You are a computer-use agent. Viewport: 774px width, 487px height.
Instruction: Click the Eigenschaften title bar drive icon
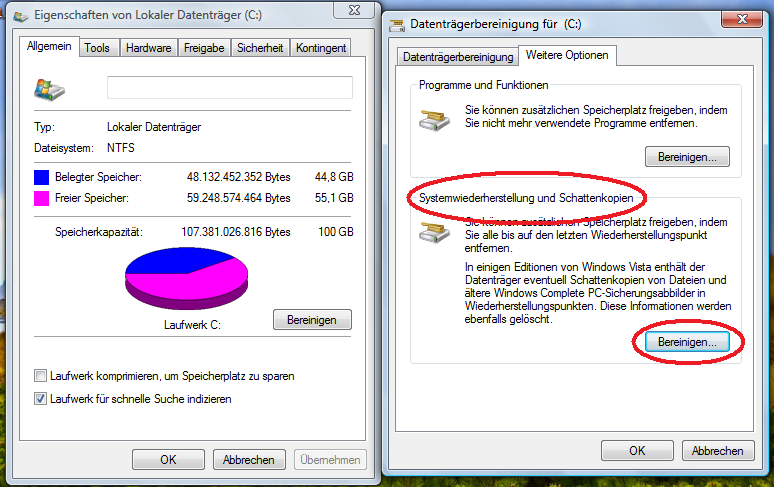pyautogui.click(x=21, y=16)
